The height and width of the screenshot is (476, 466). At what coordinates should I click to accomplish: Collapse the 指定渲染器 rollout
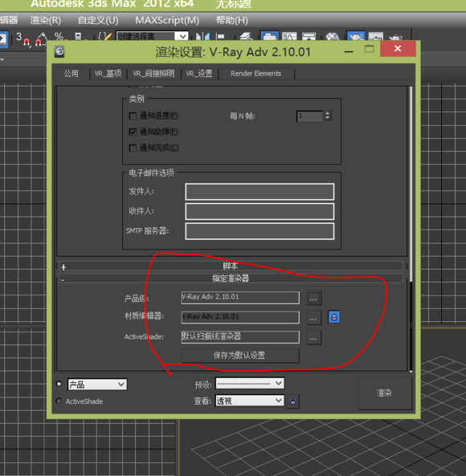(231, 279)
